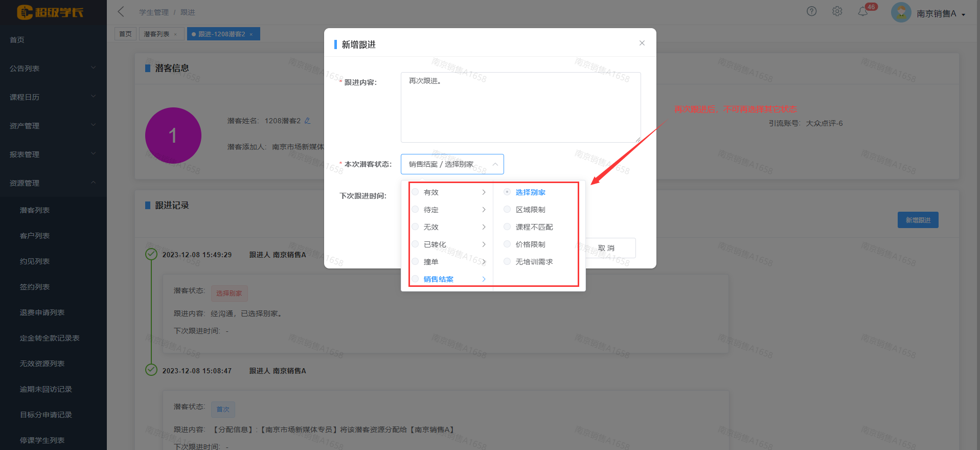Expand 公告列表 in the sidebar

(x=53, y=68)
